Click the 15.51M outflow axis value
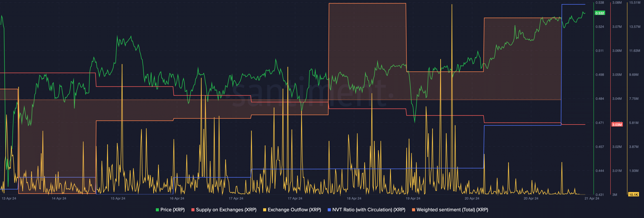This screenshot has height=218, width=644. pos(635,3)
